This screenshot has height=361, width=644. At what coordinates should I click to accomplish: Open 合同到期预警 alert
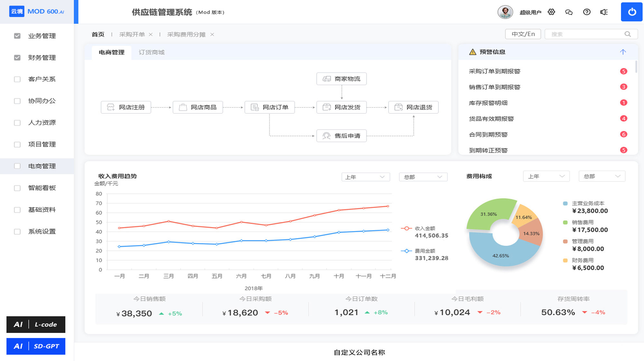(488, 134)
